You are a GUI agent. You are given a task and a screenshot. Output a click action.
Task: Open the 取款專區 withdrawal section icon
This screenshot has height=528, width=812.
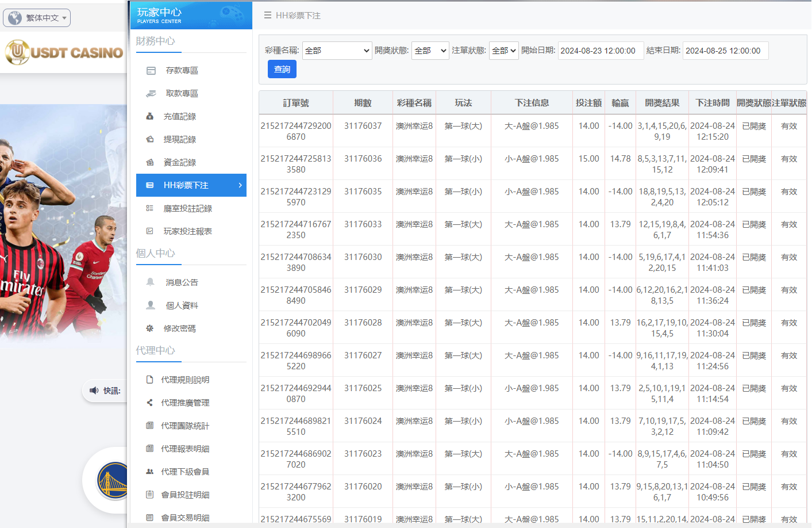[151, 93]
